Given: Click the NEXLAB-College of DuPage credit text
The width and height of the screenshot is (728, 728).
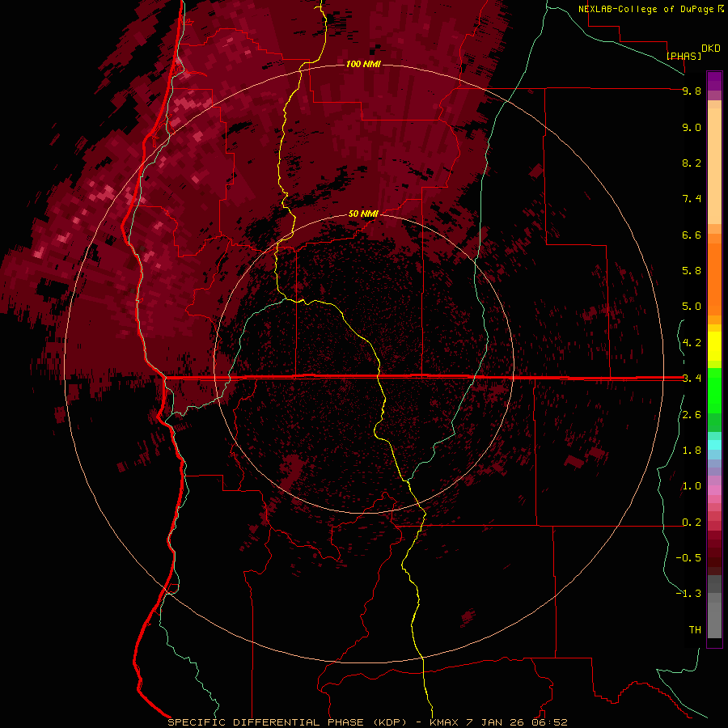Looking at the screenshot, I should tap(645, 9).
